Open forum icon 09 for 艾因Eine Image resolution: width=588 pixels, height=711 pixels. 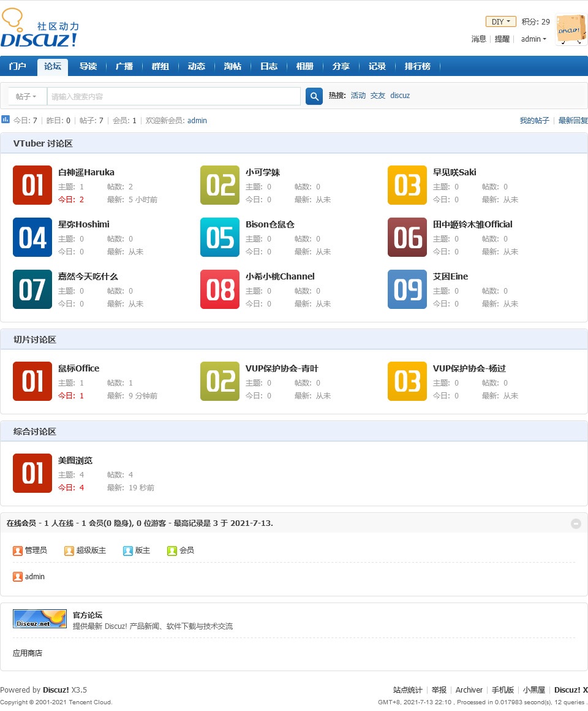pos(407,289)
